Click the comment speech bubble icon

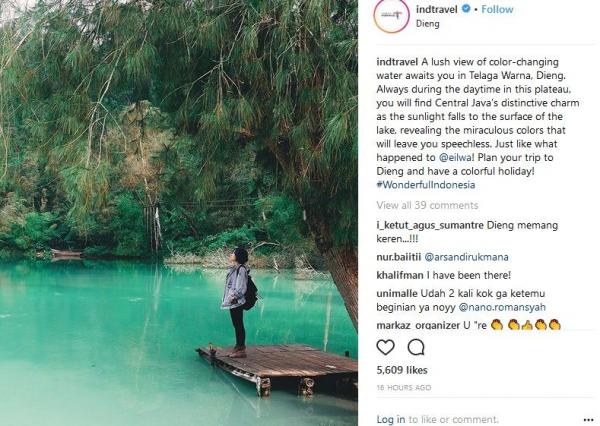[416, 347]
